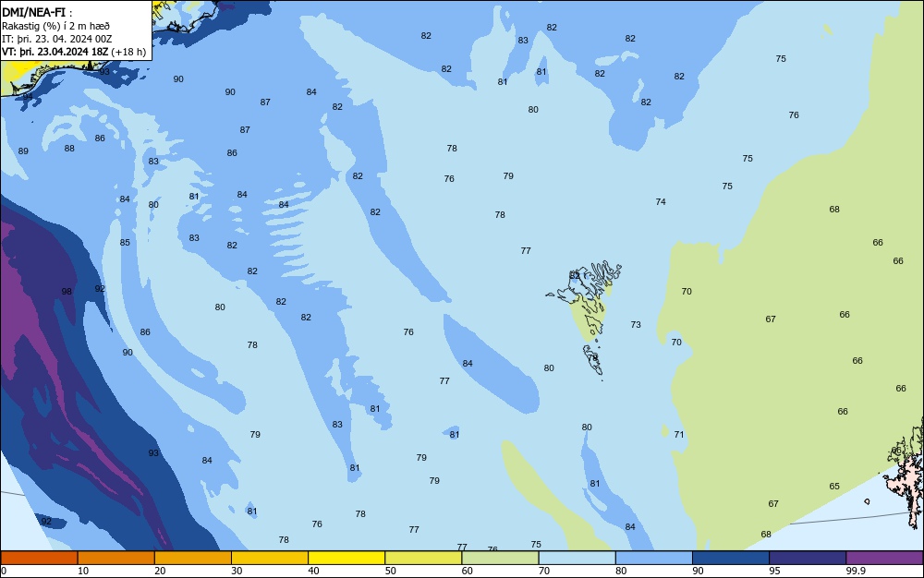
Task: Click the legend tick label "0"
Action: (4, 571)
